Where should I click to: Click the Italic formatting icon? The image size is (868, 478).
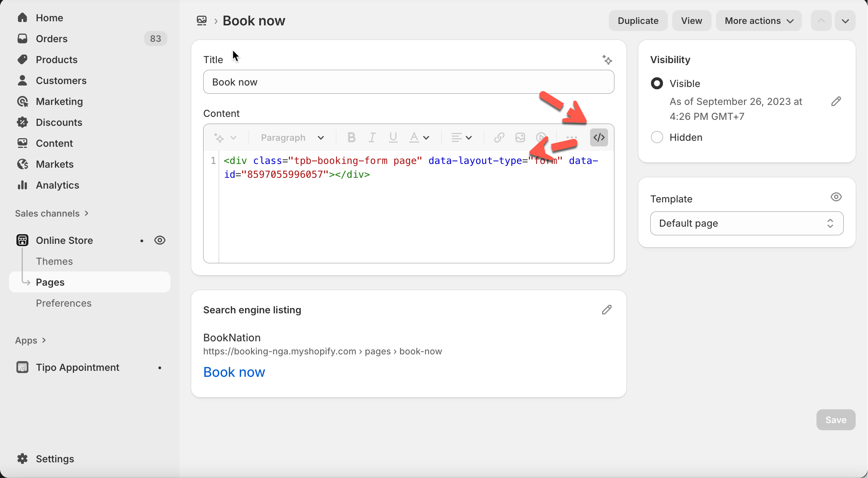pyautogui.click(x=372, y=137)
